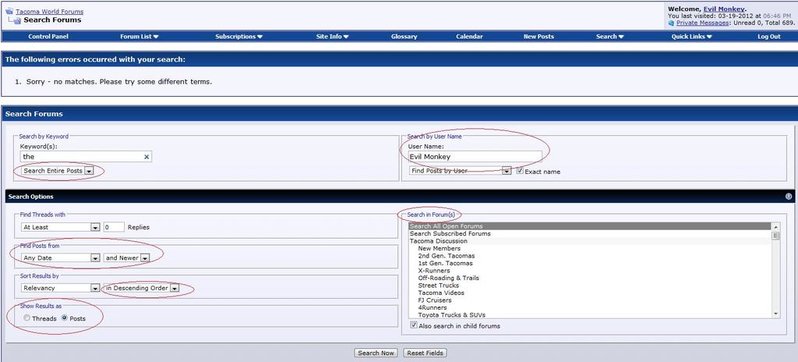
Task: Select 2nd Gen. Tacomas in forum list
Action: [x=590, y=256]
